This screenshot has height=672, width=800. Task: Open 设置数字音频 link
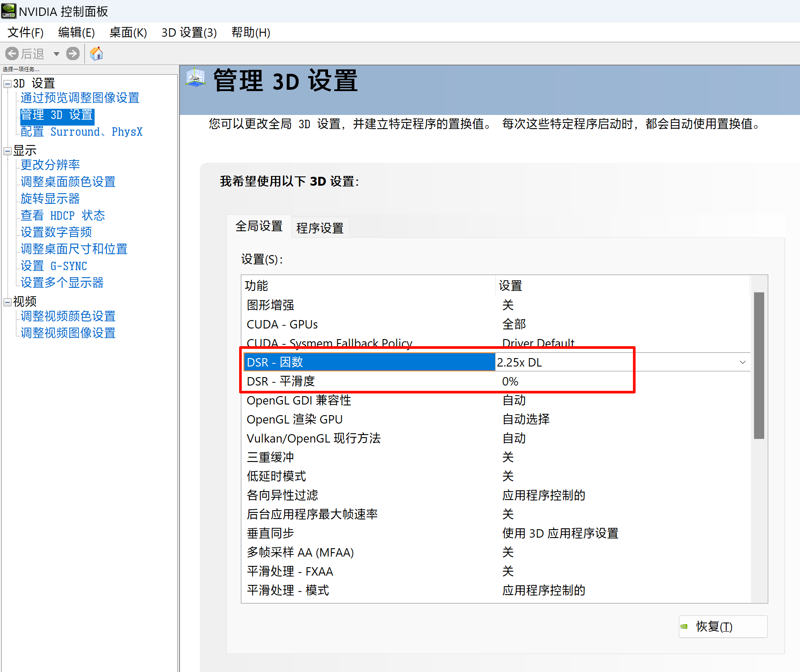[x=57, y=232]
